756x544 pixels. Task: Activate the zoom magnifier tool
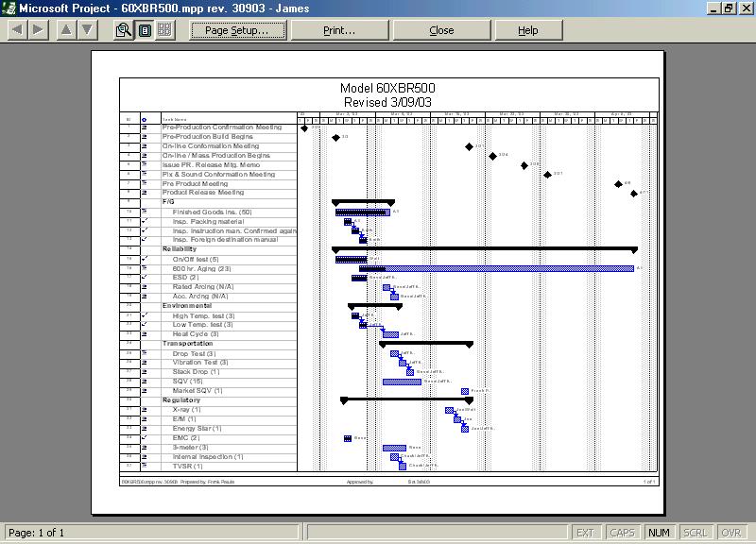point(124,30)
